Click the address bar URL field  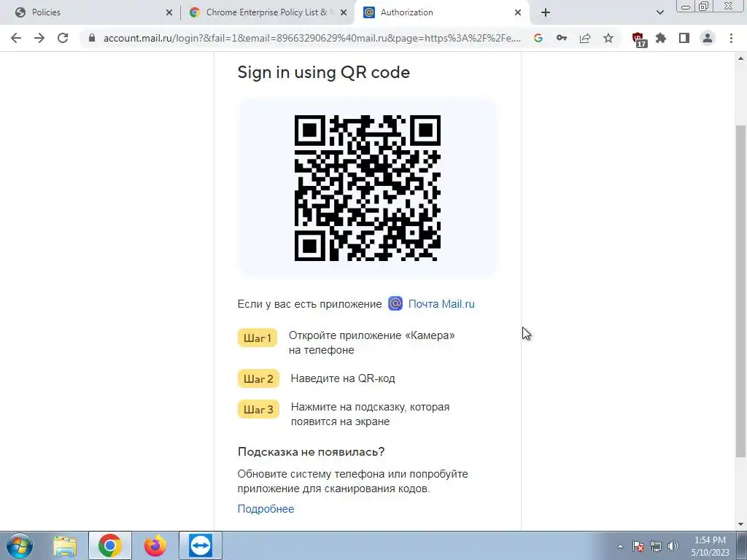[x=312, y=38]
